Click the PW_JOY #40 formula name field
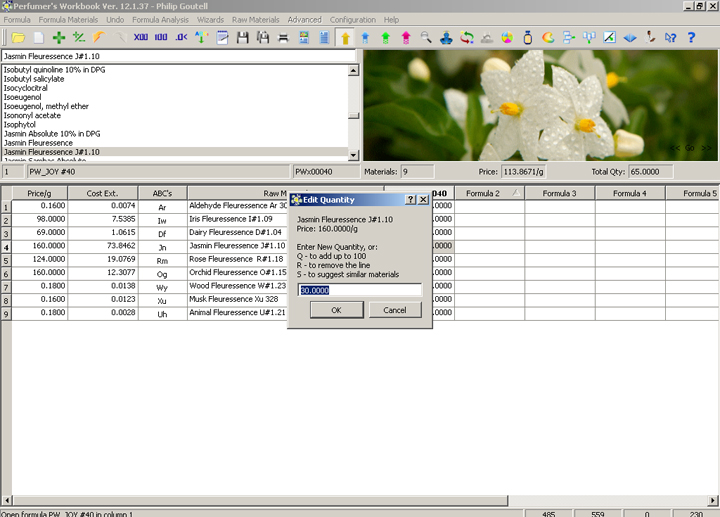The height and width of the screenshot is (517, 720). point(158,172)
